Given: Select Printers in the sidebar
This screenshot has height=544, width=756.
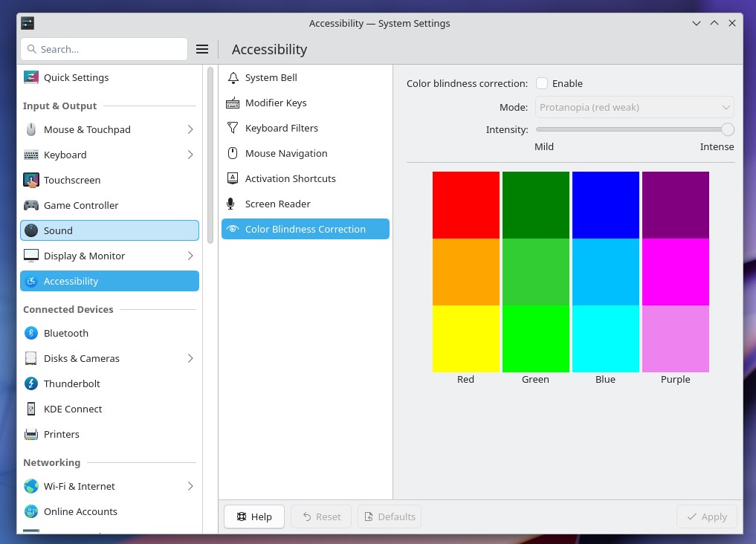Looking at the screenshot, I should point(109,434).
